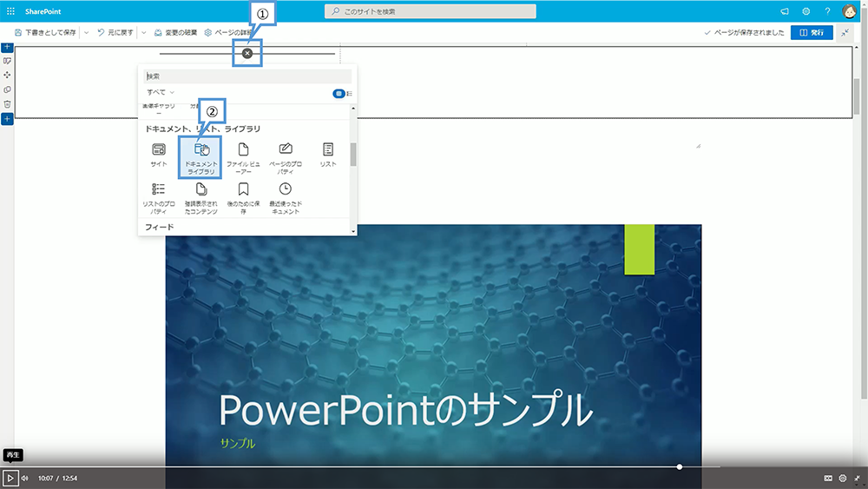
Task: Select the ファイル ビューアー web part
Action: point(243,158)
